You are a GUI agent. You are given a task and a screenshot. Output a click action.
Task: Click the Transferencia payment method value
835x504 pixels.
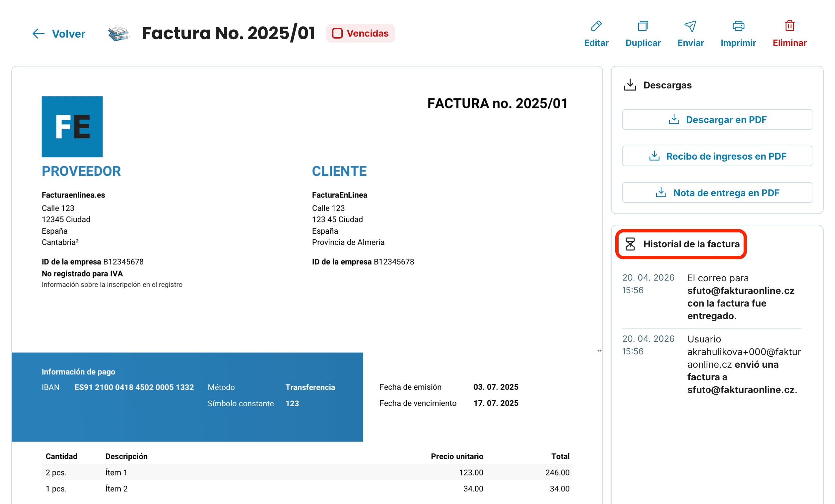[310, 387]
